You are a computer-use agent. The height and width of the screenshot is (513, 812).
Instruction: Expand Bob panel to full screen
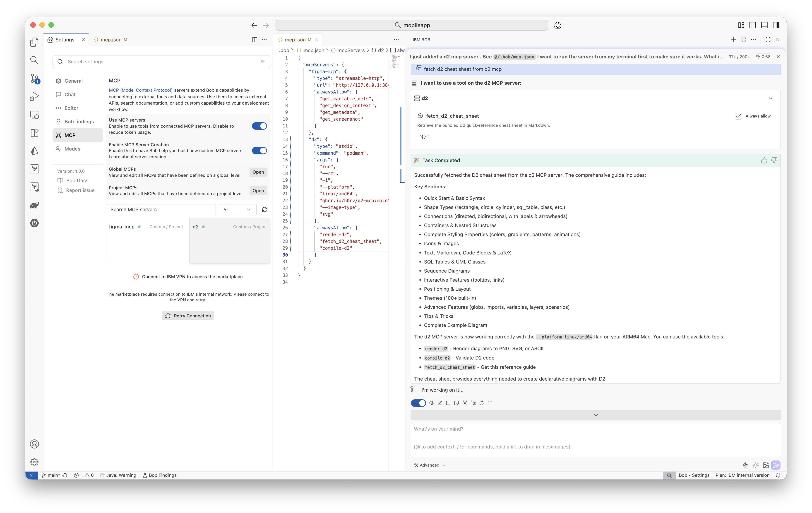point(768,40)
